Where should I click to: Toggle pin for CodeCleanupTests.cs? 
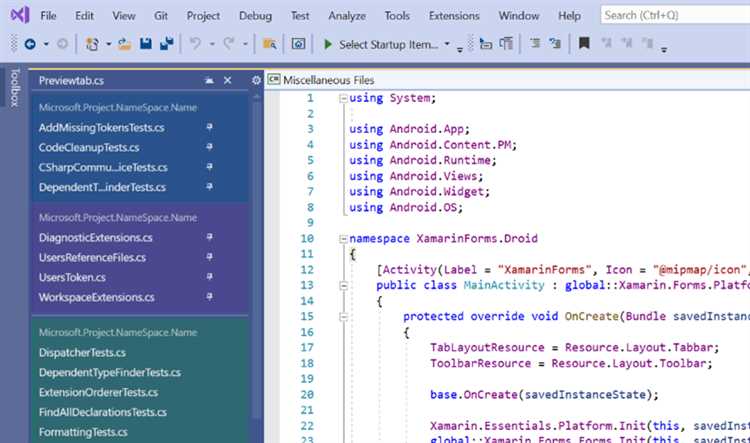click(x=209, y=147)
